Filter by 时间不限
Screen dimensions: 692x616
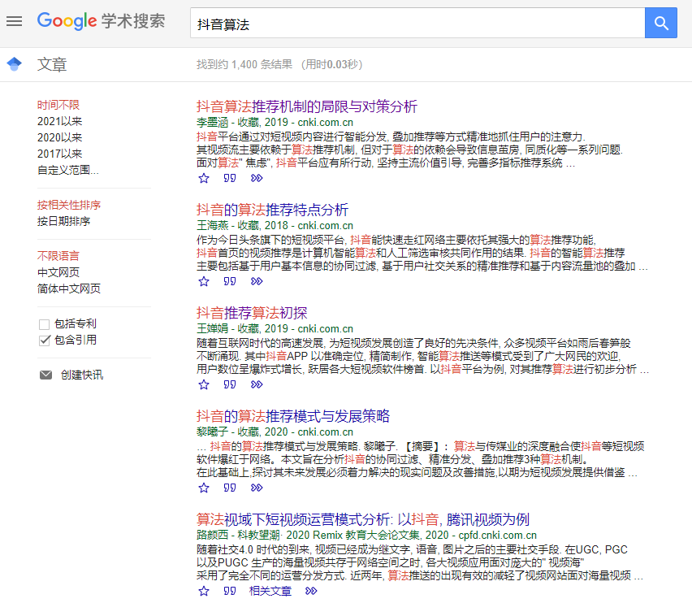[58, 105]
